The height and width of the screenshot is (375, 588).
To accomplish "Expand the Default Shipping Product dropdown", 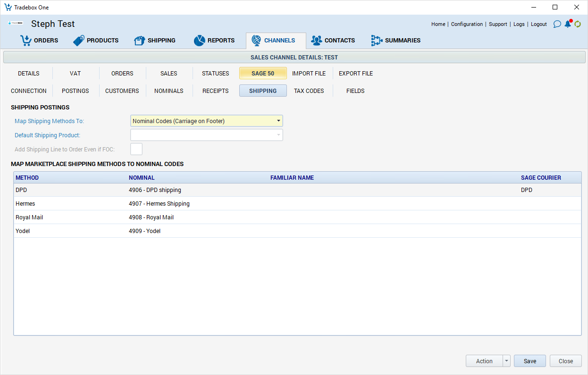I will pos(278,135).
